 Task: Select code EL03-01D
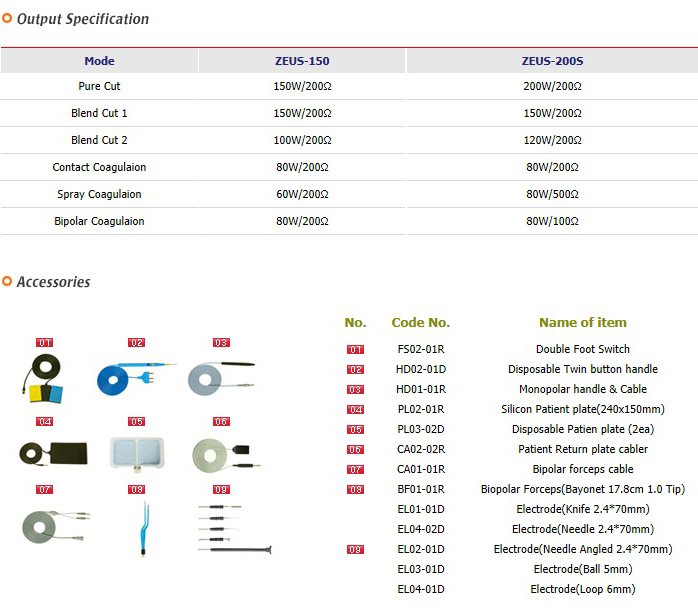coord(421,570)
